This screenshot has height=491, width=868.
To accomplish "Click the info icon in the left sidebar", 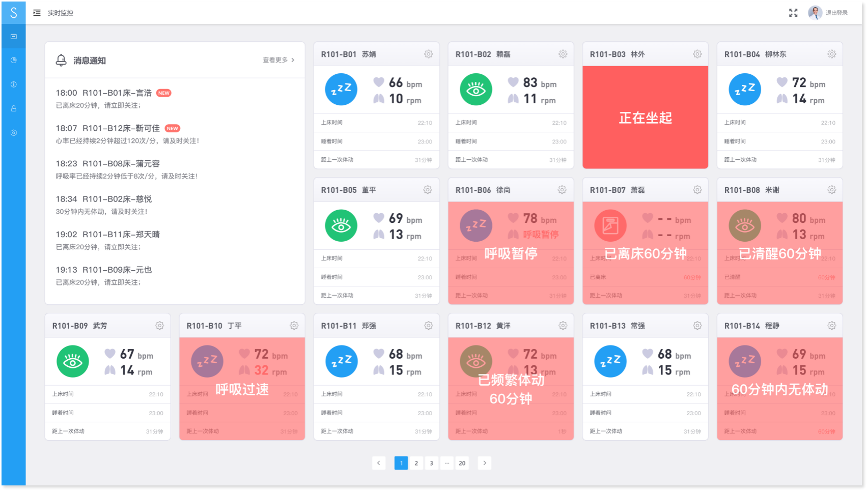I will [14, 84].
